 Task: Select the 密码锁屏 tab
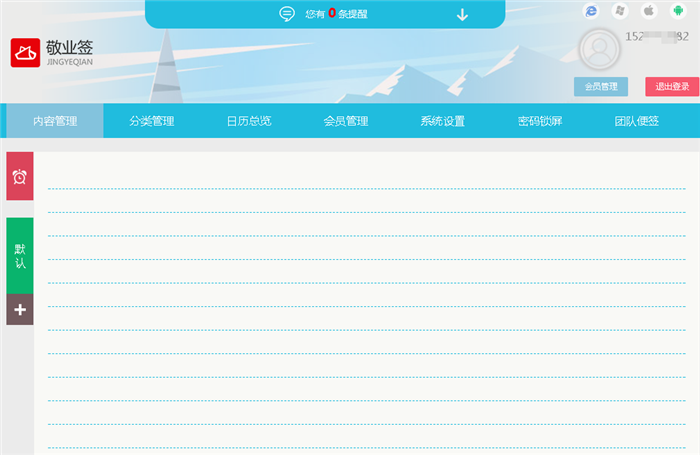pos(540,121)
